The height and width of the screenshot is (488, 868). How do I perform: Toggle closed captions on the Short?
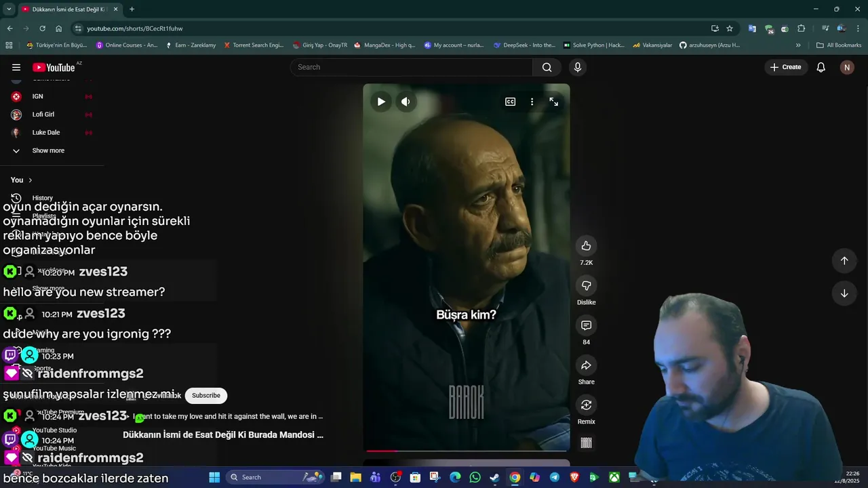(511, 102)
